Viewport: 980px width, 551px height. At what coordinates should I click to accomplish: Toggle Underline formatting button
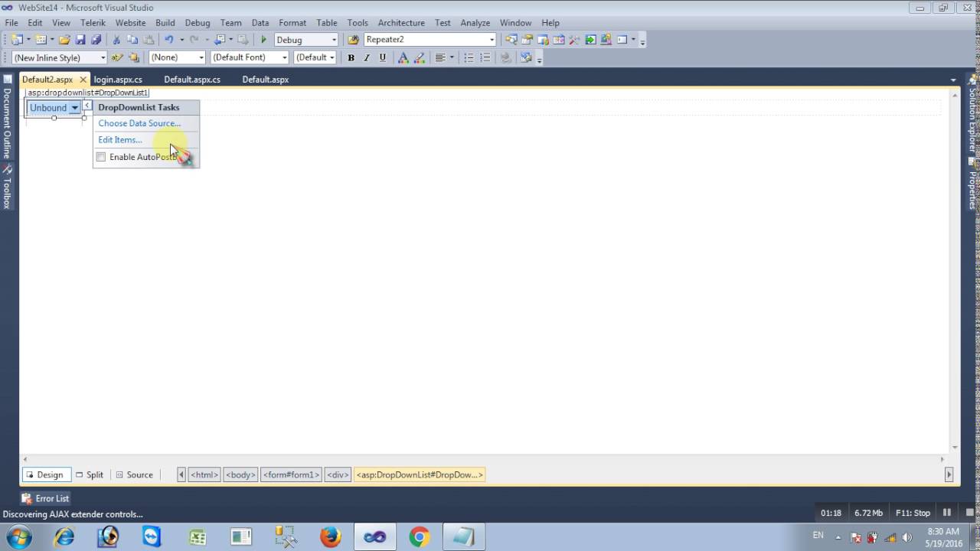pyautogui.click(x=383, y=57)
